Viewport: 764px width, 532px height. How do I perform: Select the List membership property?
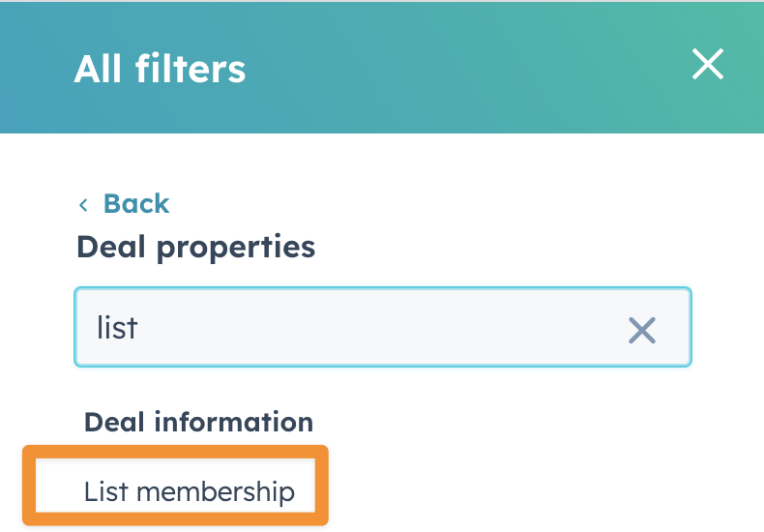(190, 491)
